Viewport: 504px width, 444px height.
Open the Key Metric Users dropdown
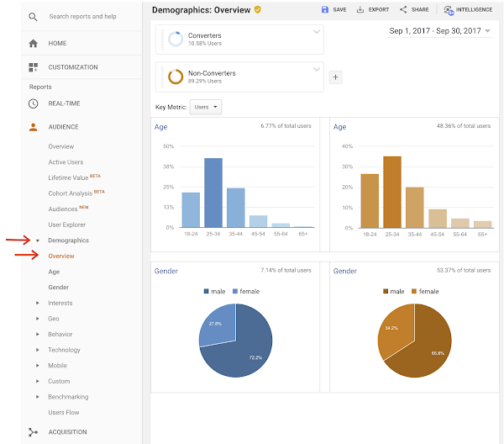coord(206,107)
